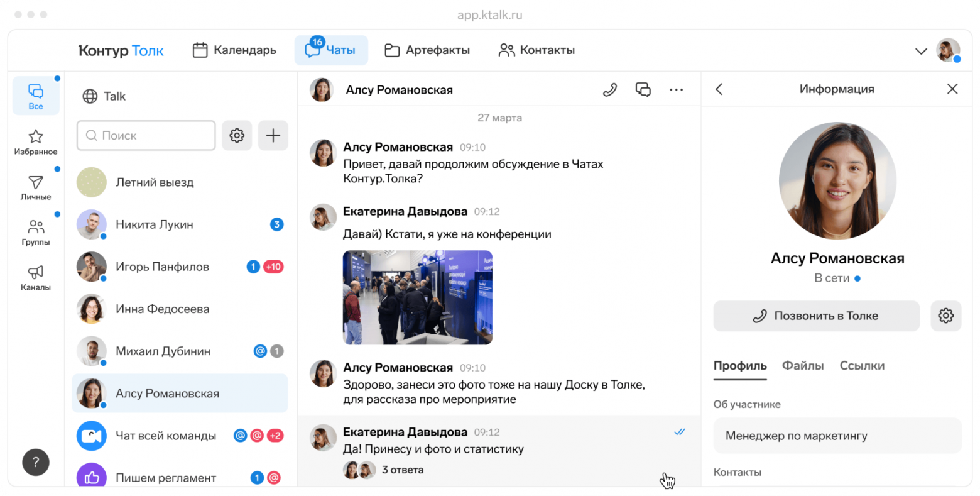Go back in the Информация panel

(x=719, y=89)
